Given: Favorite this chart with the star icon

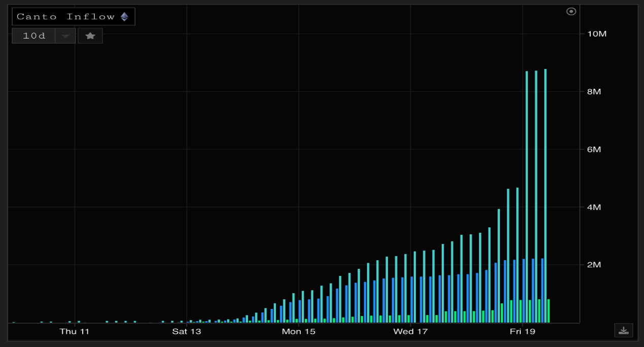Looking at the screenshot, I should (x=90, y=36).
